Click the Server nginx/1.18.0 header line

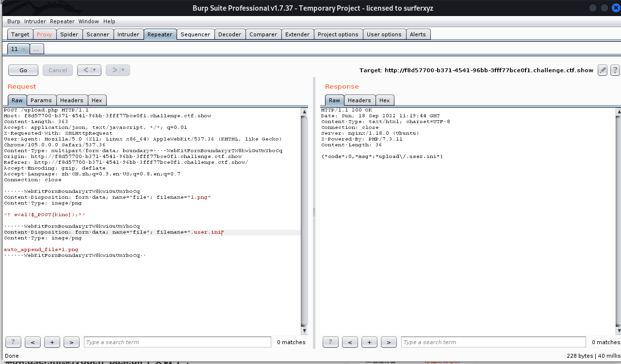point(370,133)
